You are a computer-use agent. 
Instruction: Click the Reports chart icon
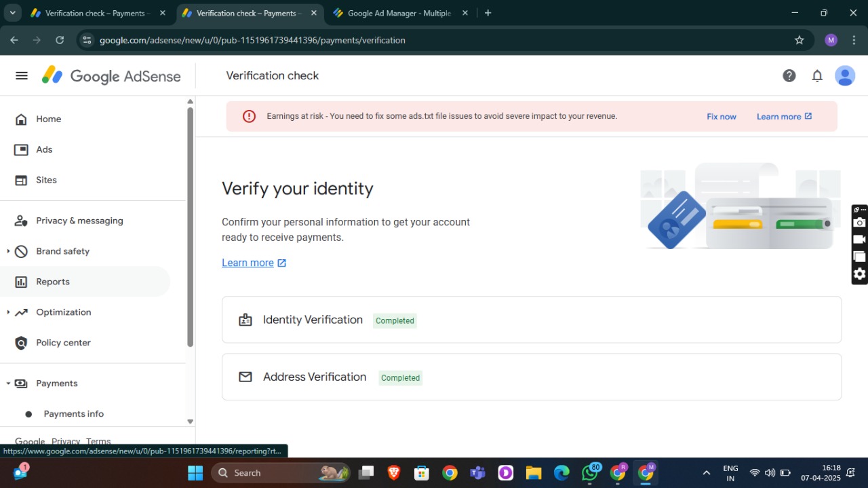pyautogui.click(x=22, y=282)
